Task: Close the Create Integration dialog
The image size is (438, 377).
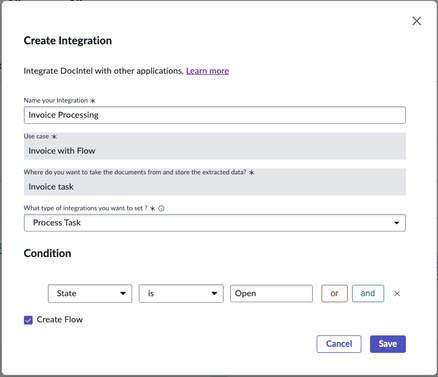Action: pos(416,21)
